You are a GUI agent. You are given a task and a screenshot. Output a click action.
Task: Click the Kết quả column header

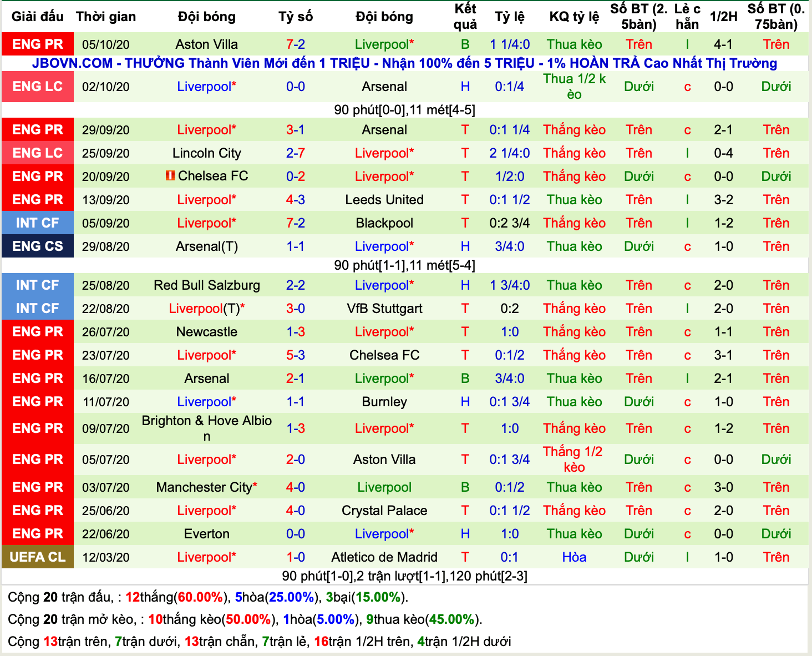[x=465, y=17]
